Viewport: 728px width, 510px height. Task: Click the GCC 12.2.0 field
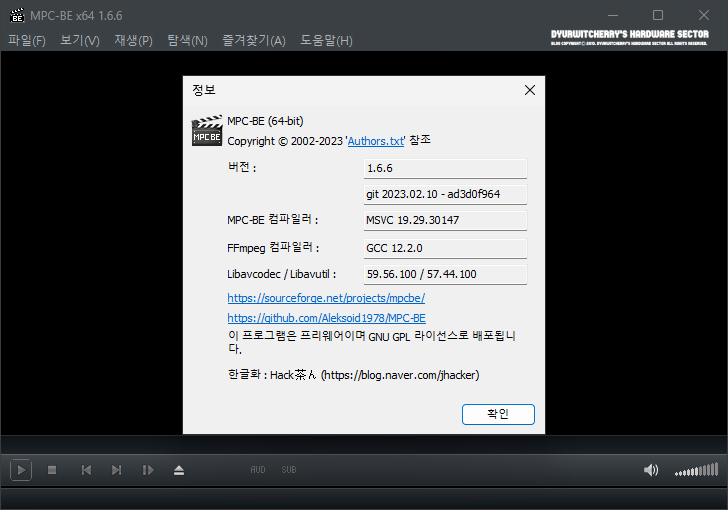[445, 248]
